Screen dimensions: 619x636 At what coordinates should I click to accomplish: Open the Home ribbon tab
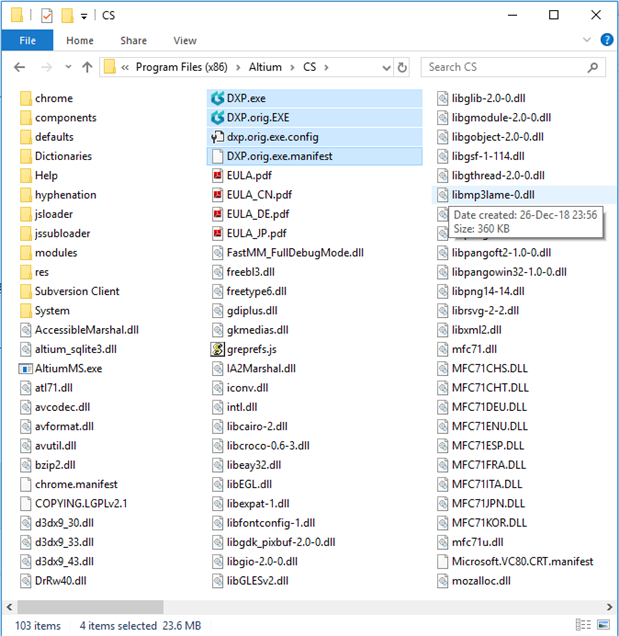[x=80, y=41]
